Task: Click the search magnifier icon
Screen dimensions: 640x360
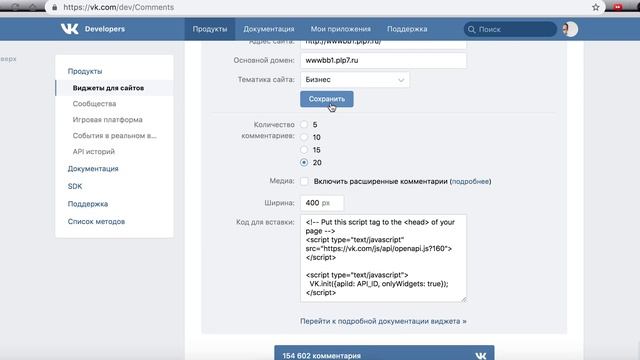Action: 471,29
